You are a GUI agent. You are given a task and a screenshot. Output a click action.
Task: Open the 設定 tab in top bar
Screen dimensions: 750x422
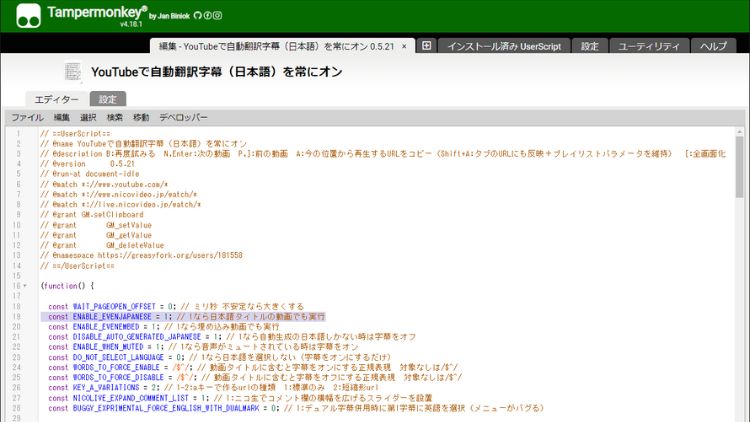[589, 46]
